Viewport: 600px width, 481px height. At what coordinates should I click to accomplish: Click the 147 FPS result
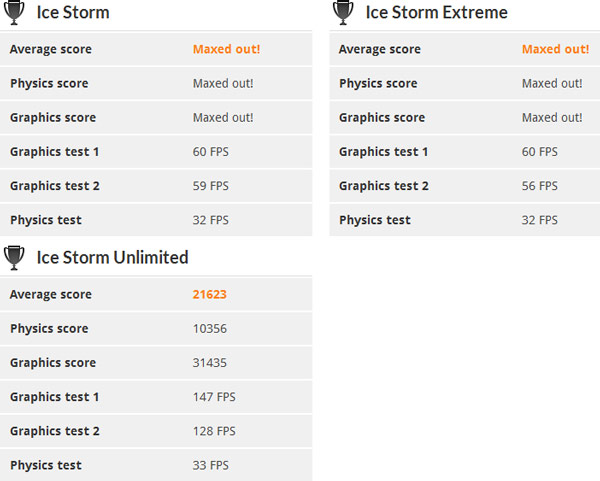(214, 397)
